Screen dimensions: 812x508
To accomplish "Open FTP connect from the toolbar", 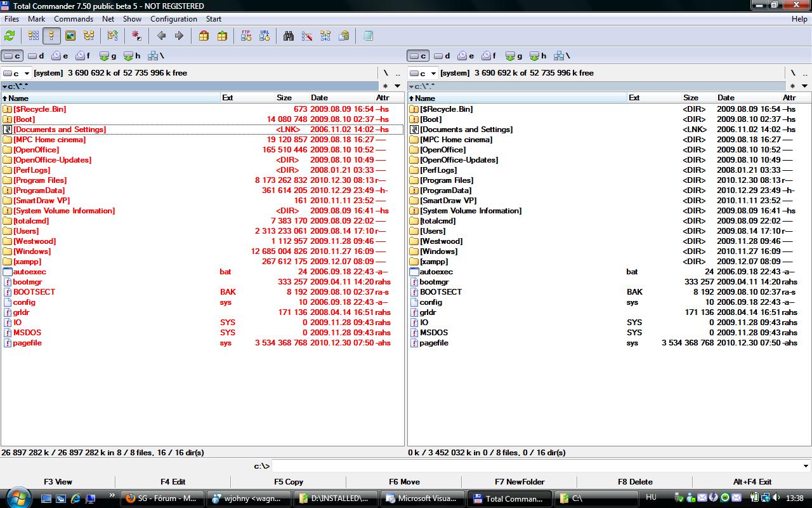I will [x=246, y=36].
